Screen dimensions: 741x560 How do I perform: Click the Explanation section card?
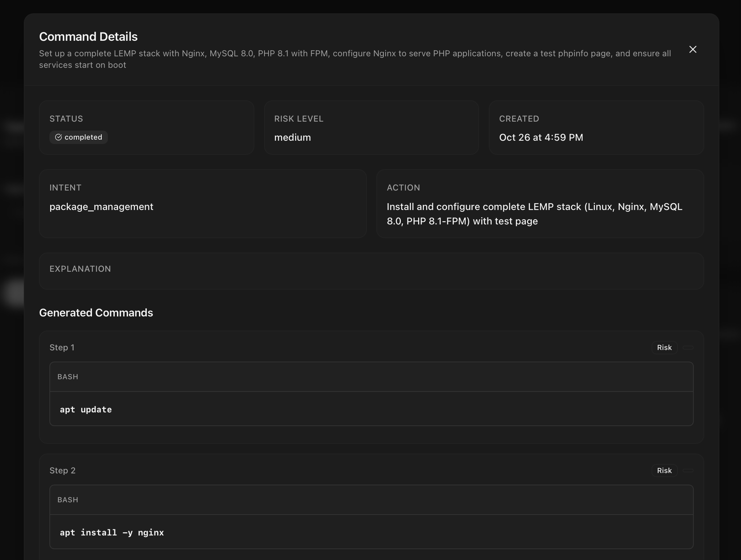(371, 271)
